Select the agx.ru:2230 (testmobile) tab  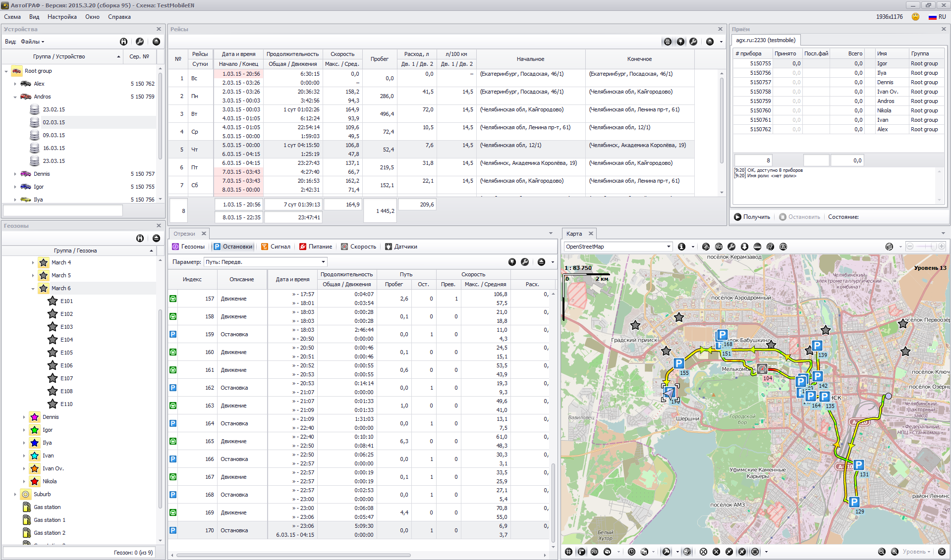[766, 40]
